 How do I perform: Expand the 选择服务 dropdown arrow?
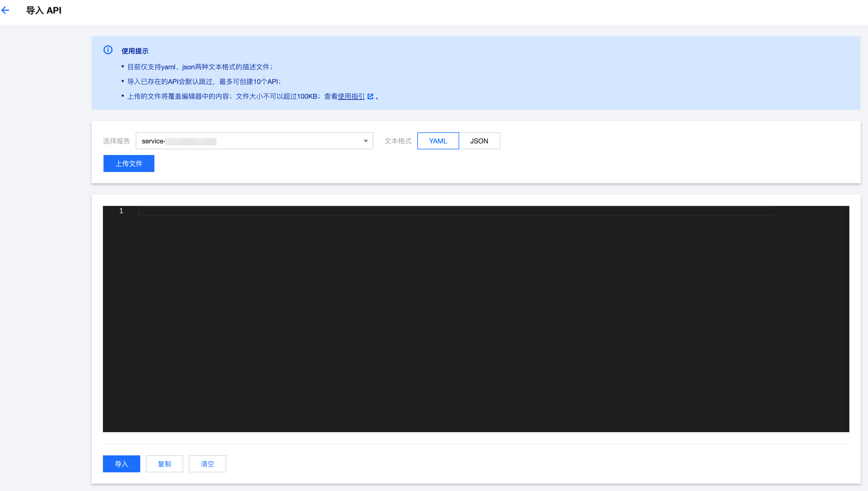tap(366, 141)
